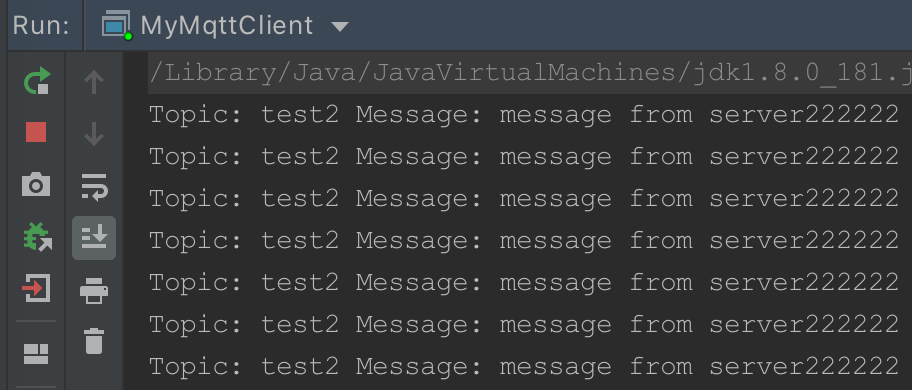Expand the folded /Library/Java command line
The image size is (912, 390).
tap(530, 73)
